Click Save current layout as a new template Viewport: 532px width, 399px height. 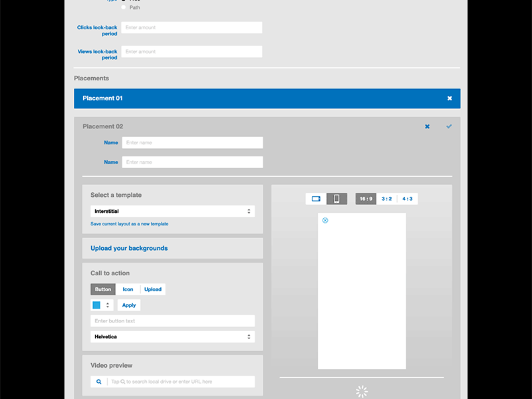pyautogui.click(x=129, y=224)
